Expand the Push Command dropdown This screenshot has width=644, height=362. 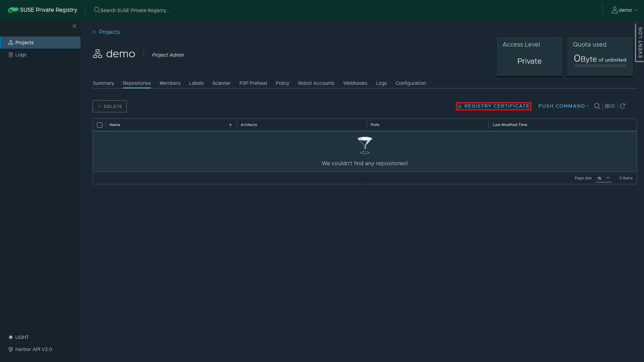coord(563,106)
